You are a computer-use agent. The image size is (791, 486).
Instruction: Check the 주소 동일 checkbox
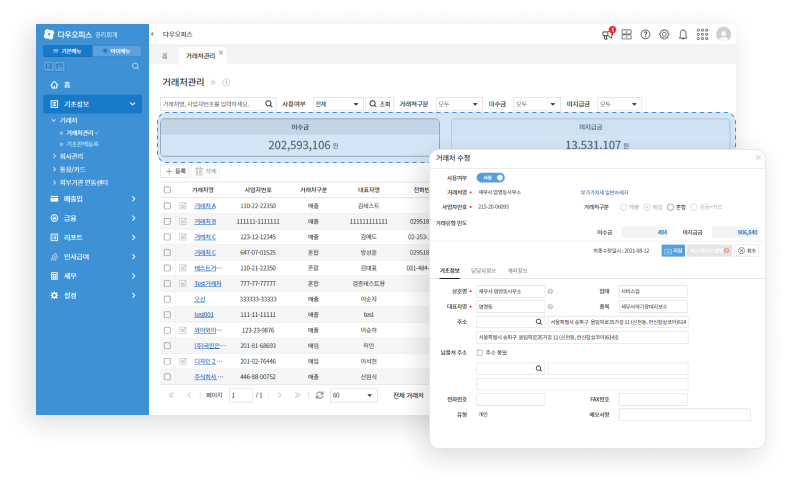pos(480,353)
